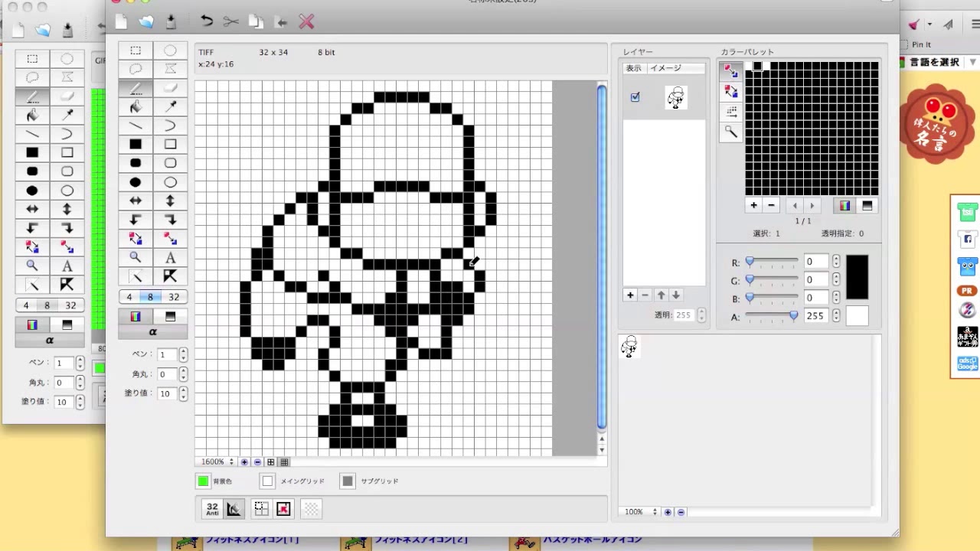The height and width of the screenshot is (551, 980).
Task: Click the canvas vertical scrollbar
Action: point(602,256)
